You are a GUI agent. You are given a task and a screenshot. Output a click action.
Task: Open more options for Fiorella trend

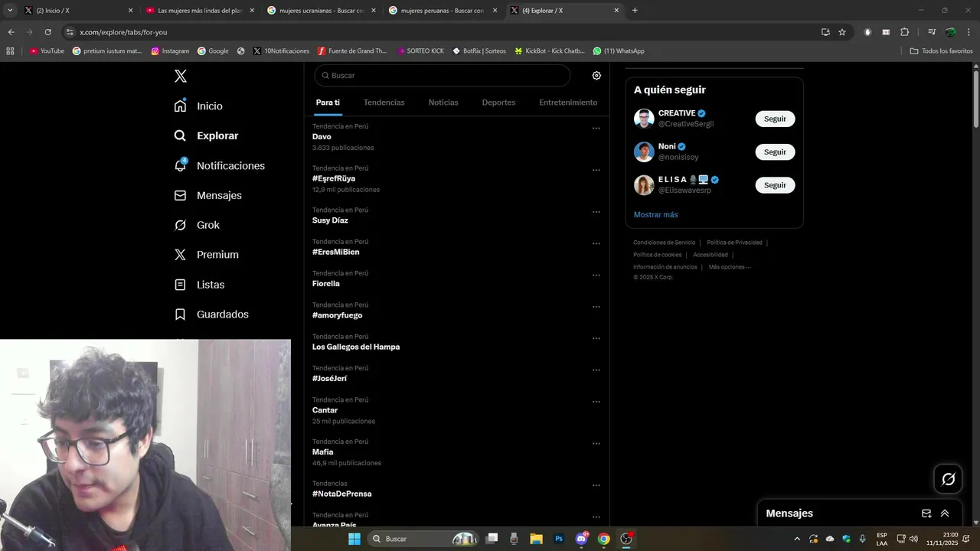coord(596,275)
